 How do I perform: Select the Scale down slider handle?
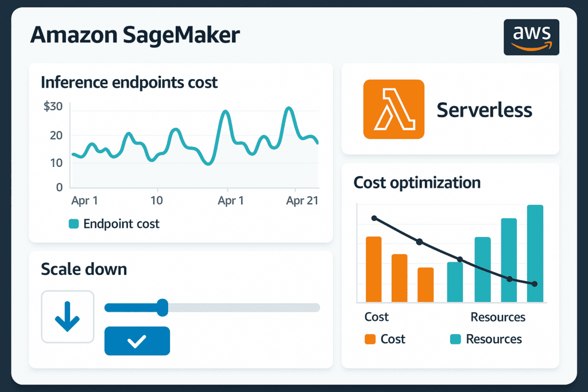click(163, 308)
